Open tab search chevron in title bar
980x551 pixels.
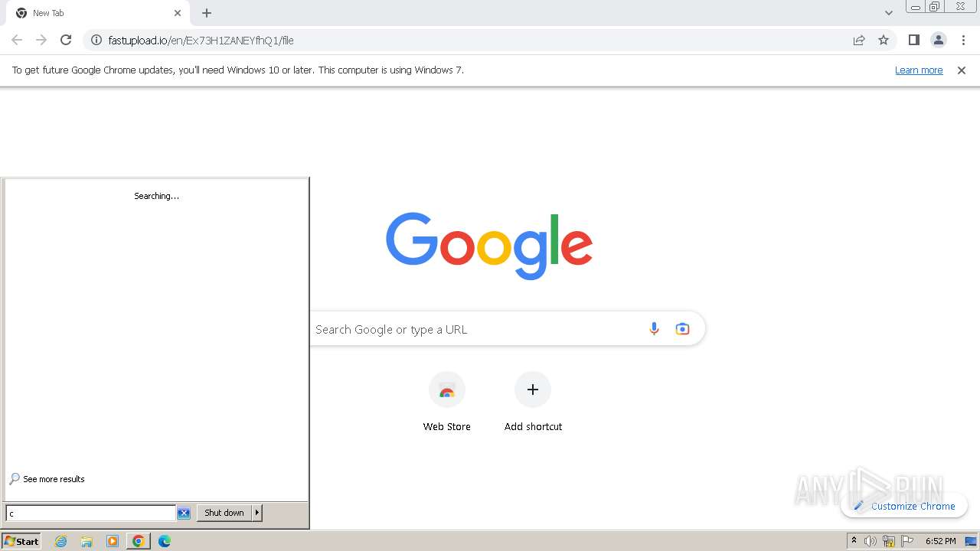[888, 13]
